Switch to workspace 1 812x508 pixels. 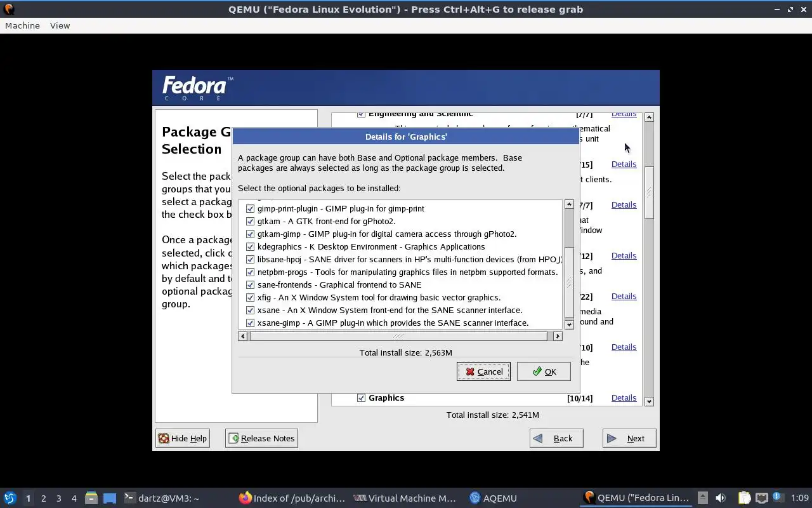[x=28, y=498]
